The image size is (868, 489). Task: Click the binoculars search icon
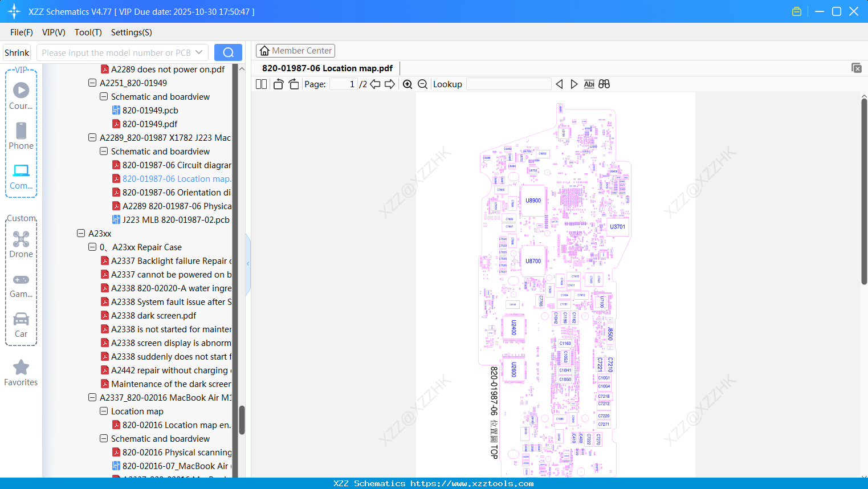[604, 84]
